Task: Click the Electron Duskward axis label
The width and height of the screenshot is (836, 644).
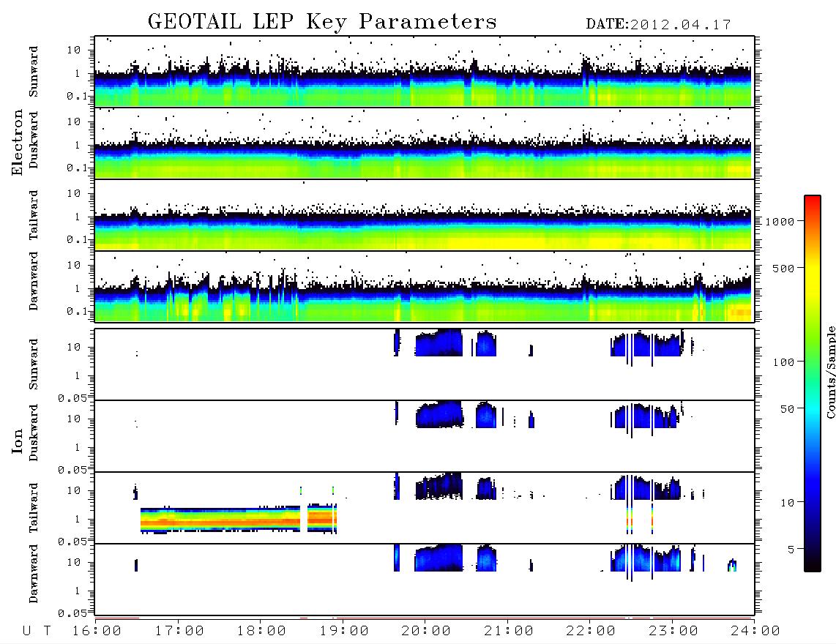Action: (x=34, y=141)
